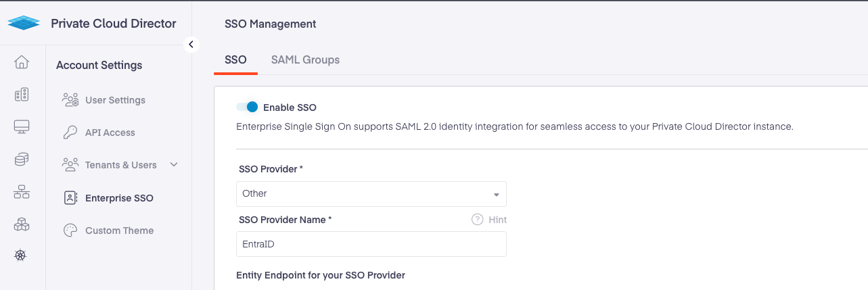Screen dimensions: 868x290
Task: Open the home dashboard icon
Action: (22, 62)
